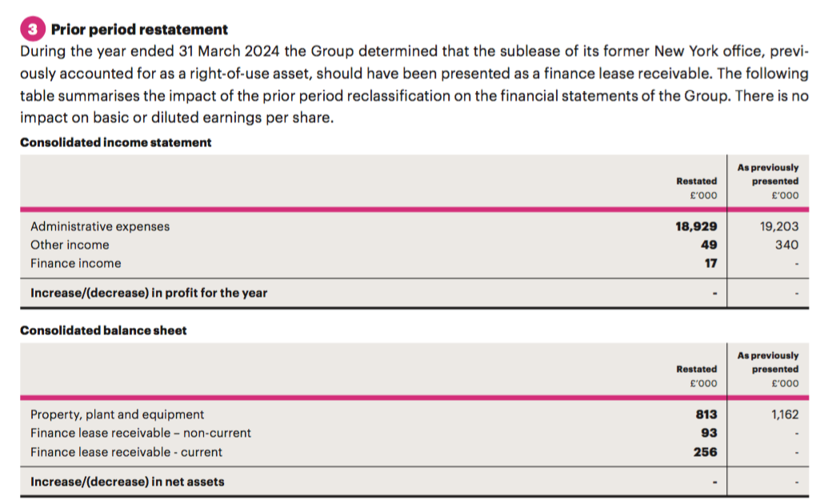832x504 pixels.
Task: Click Finance lease receivable current value 256
Action: [x=705, y=452]
